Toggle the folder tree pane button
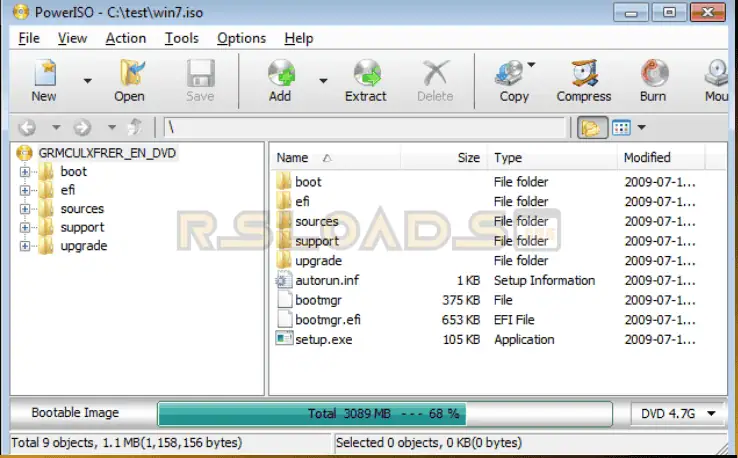 (592, 127)
